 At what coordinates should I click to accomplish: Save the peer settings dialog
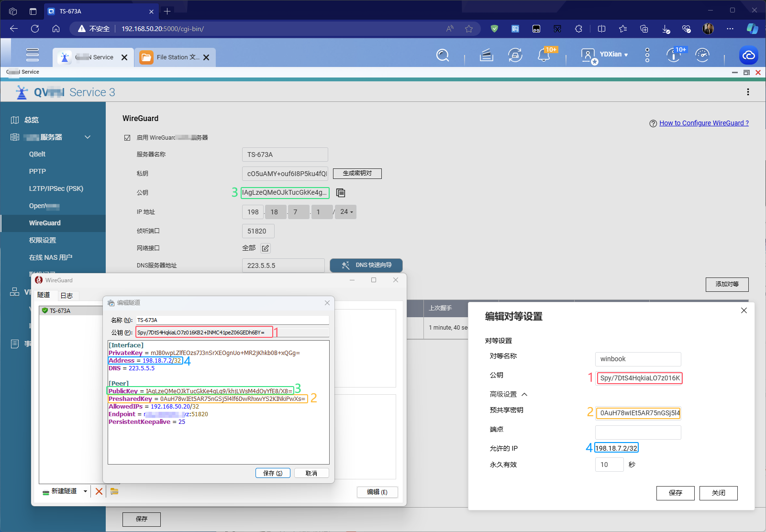[675, 493]
